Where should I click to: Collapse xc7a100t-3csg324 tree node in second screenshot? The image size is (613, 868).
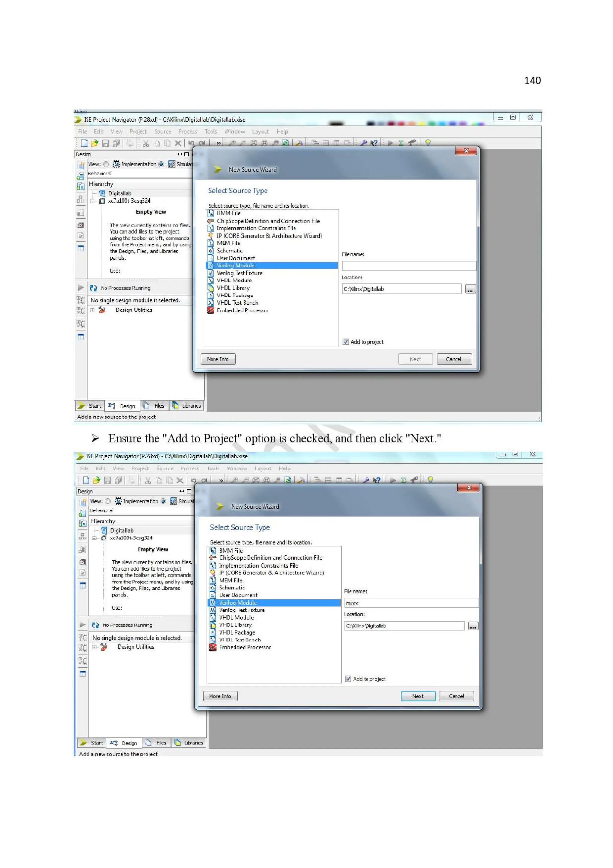point(94,538)
